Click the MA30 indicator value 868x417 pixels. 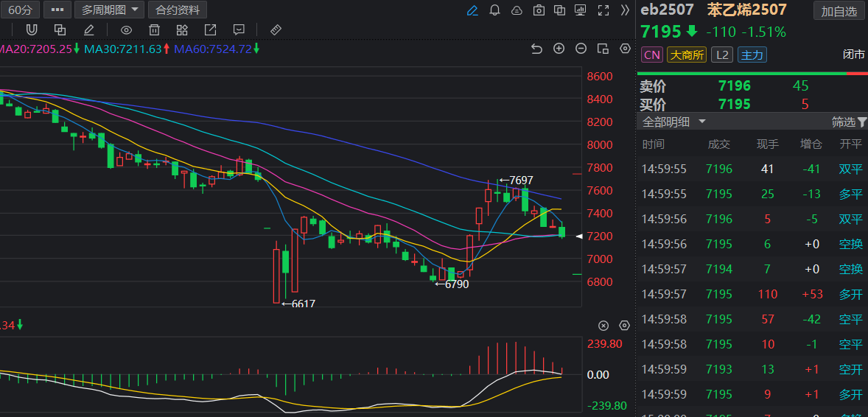[x=123, y=49]
